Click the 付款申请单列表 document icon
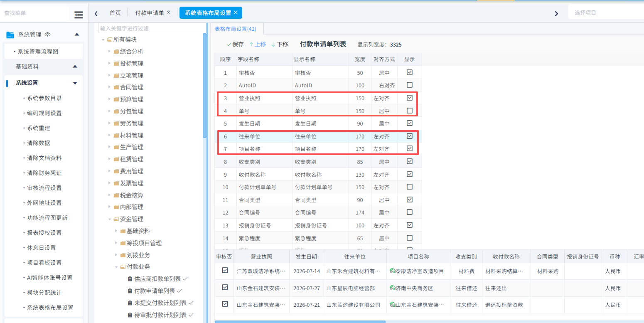Screen dimensions: 644x323 tap(130, 291)
